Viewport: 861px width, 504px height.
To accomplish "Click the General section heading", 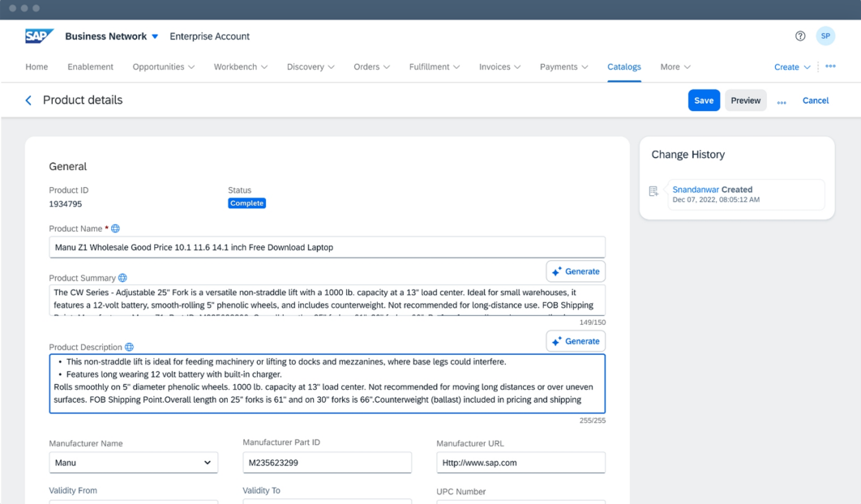I will pos(68,166).
